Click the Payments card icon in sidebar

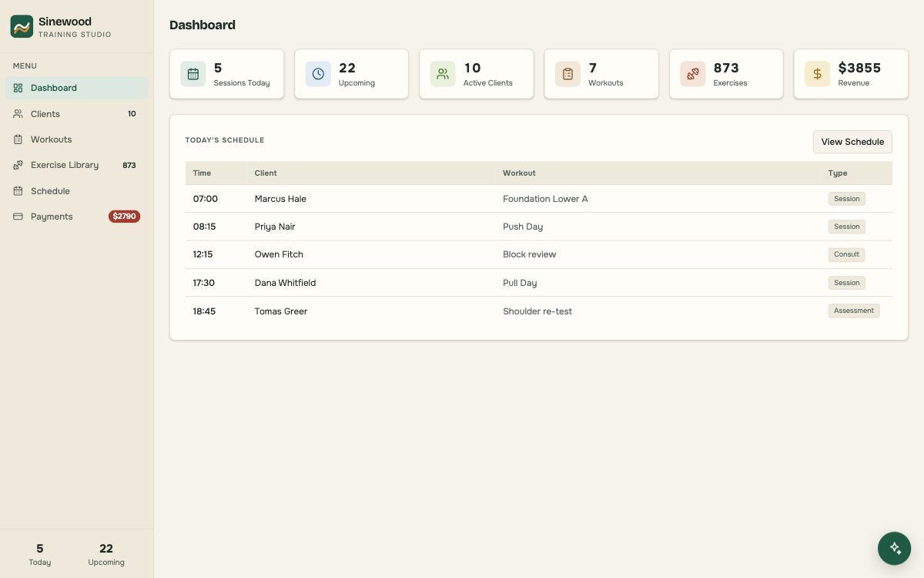tap(18, 217)
